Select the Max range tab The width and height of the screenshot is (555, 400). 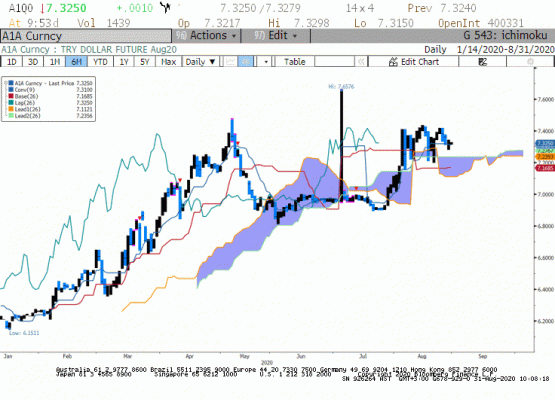point(168,62)
